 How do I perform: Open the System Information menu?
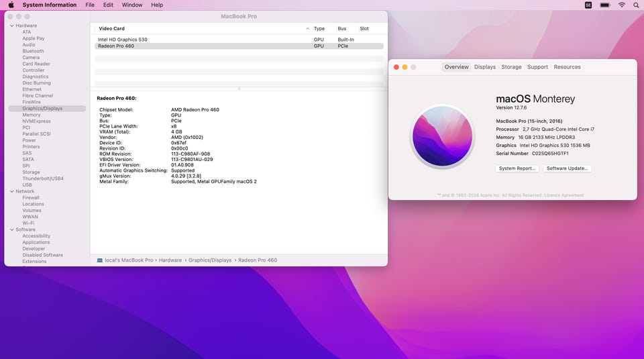tap(49, 5)
